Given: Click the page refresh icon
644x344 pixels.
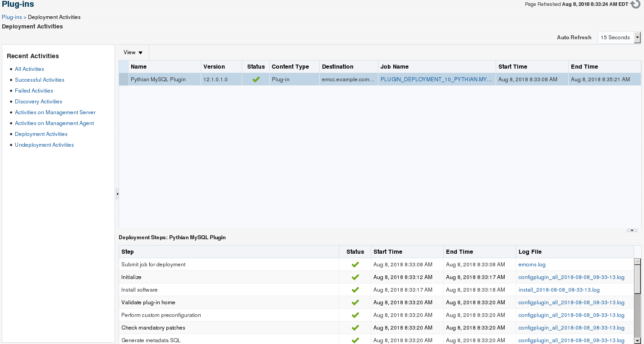Looking at the screenshot, I should pos(635,5).
